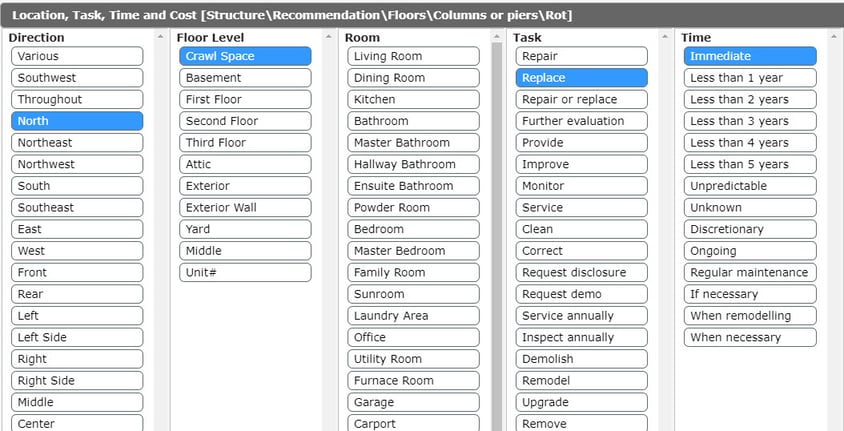Select the Request disclosure task
This screenshot has height=431, width=844.
click(x=581, y=272)
